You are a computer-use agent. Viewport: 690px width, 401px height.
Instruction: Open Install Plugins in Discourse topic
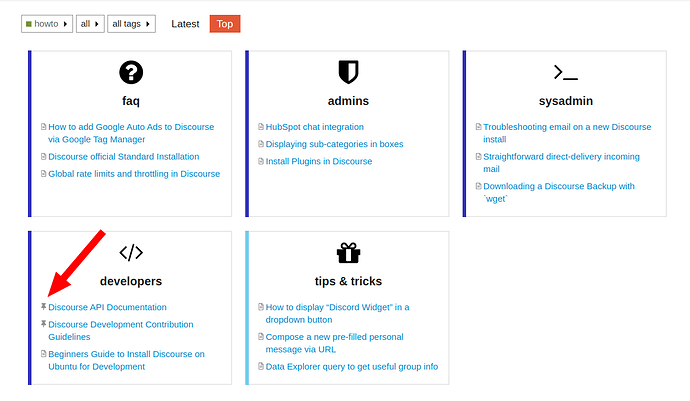319,161
